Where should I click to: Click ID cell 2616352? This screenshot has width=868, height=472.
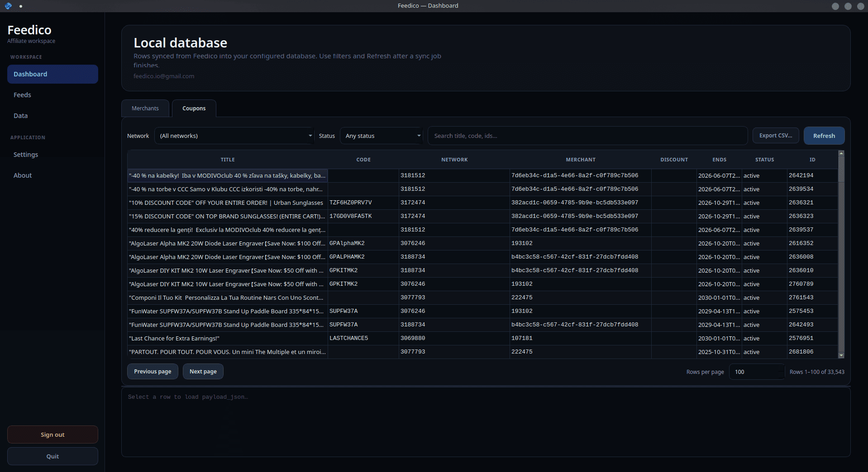(x=812, y=243)
